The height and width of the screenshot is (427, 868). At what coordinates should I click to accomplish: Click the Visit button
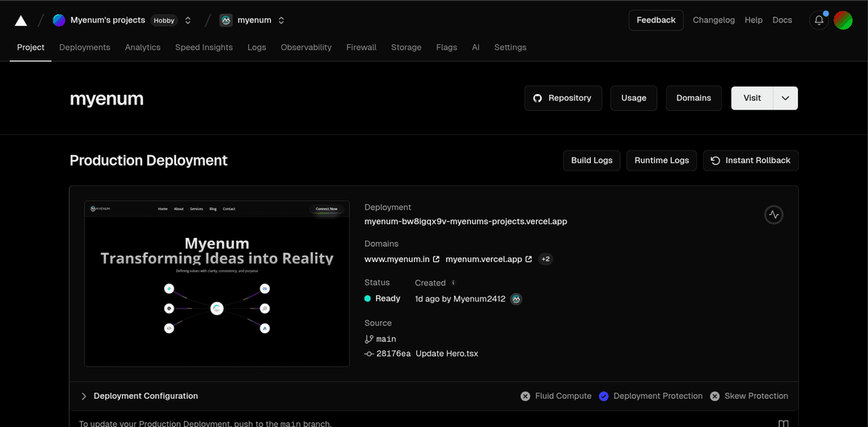click(x=752, y=98)
